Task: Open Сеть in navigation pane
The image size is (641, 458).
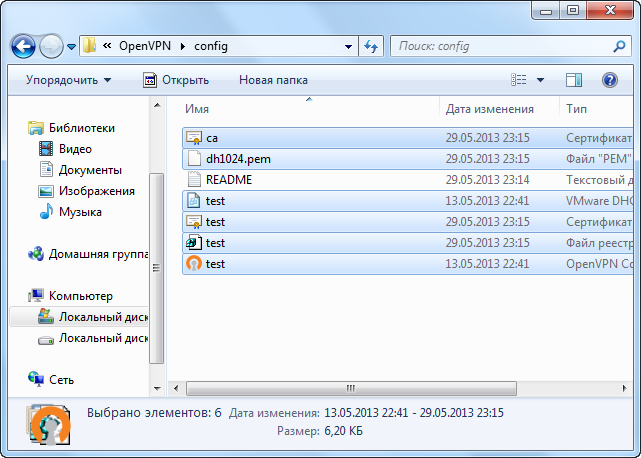Action: 61,380
